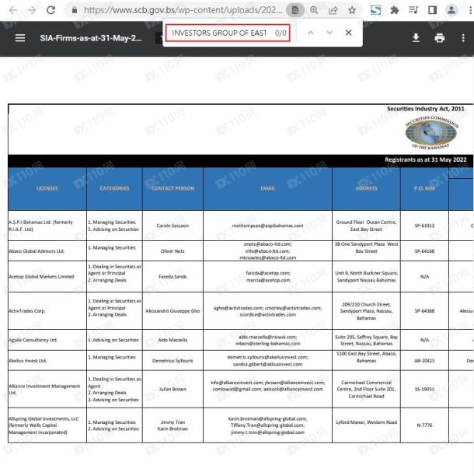The image size is (474, 476).
Task: Select the Abaco Global Advisors Ltd. cell
Action: 47,251
